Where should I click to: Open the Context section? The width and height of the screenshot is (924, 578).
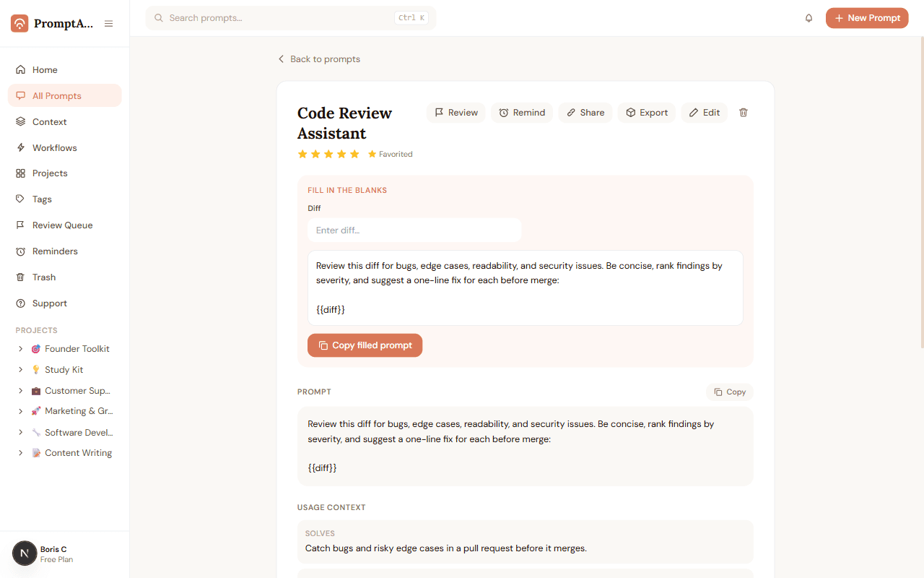(65, 122)
